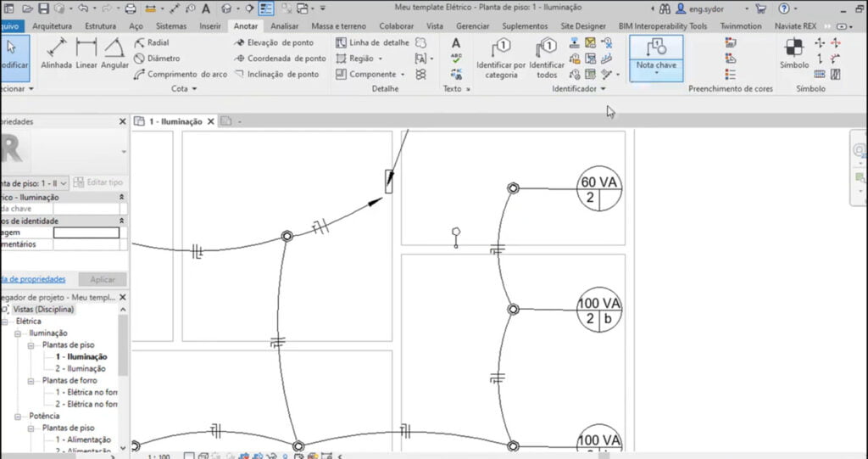Click the Open folder icon in quick access
Image resolution: width=868 pixels, height=459 pixels.
point(27,8)
